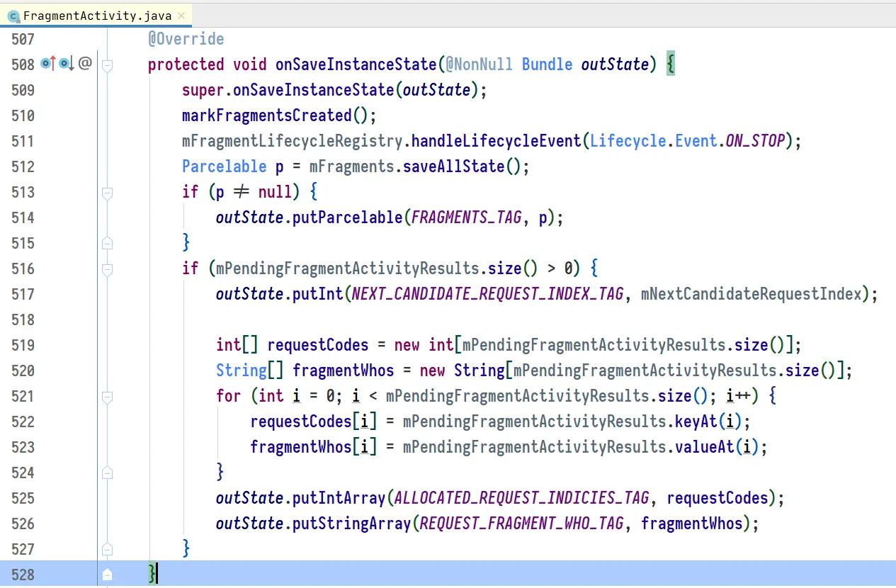
Task: Click the NEXT_CANDIDATE_REQUEST_INDEX_TAG constant
Action: 488,294
